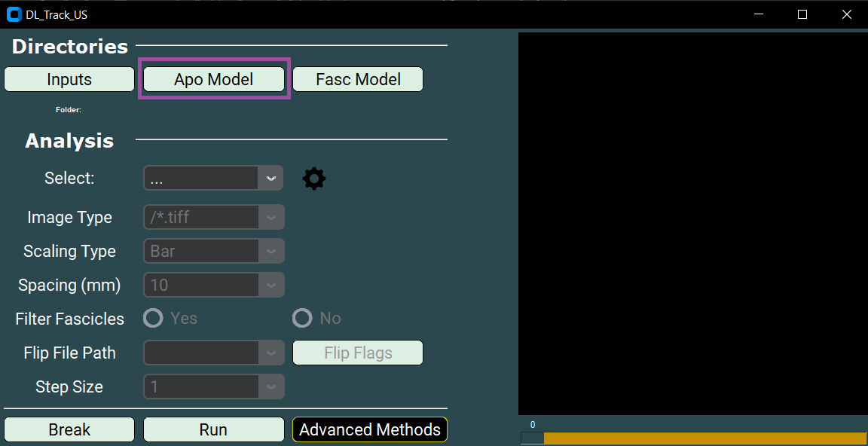Open the Scaling Type dropdown
The width and height of the screenshot is (868, 446).
(271, 251)
